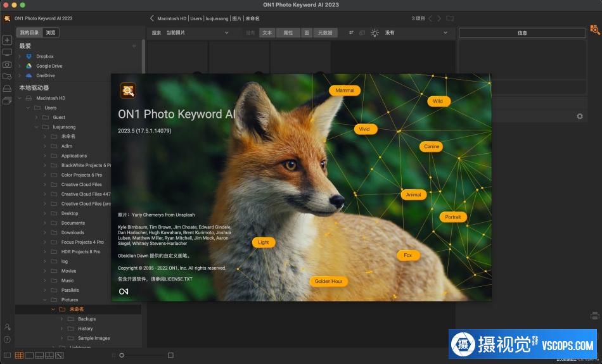Screen dimensions: 602x364
Task: Go to next item arrow beside 3 项目
Action: click(439, 18)
